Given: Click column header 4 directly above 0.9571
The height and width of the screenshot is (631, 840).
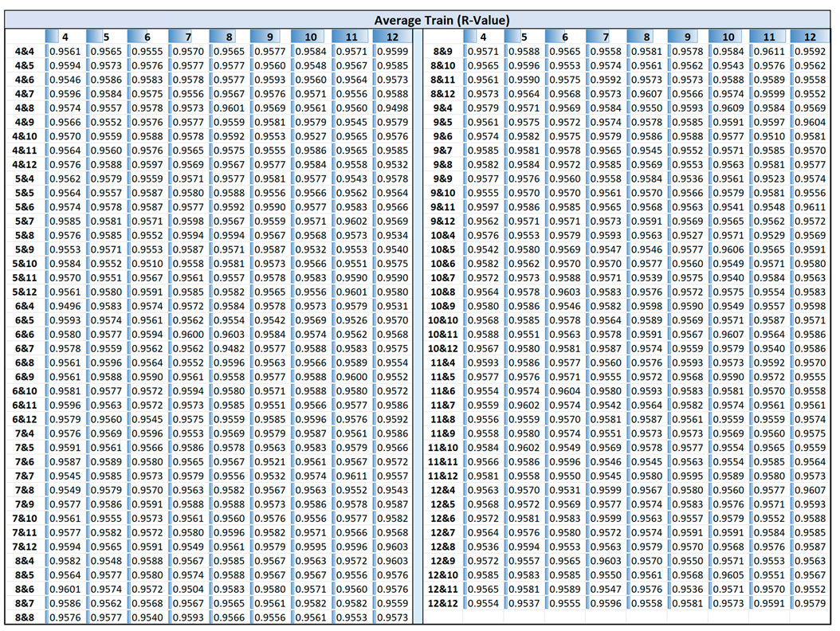Looking at the screenshot, I should [483, 37].
